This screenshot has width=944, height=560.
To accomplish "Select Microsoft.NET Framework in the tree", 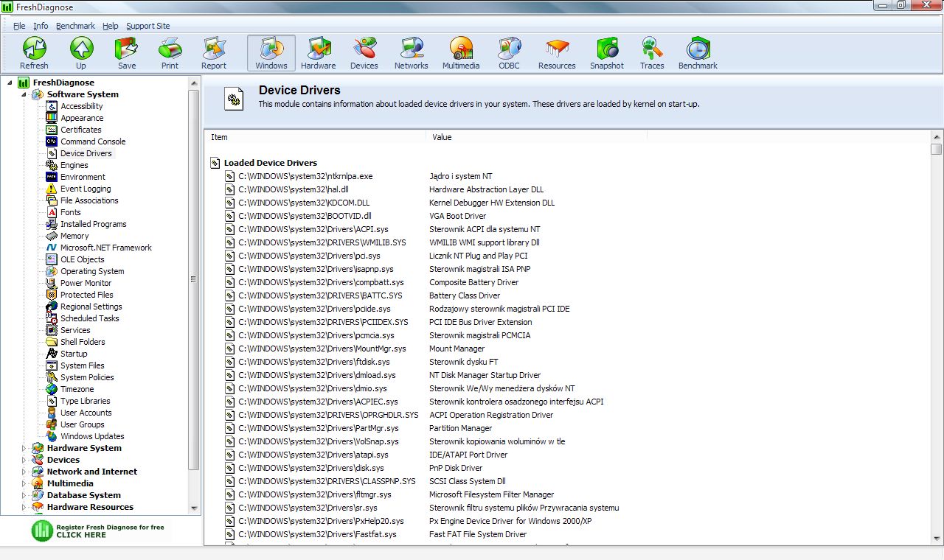I will pos(106,248).
